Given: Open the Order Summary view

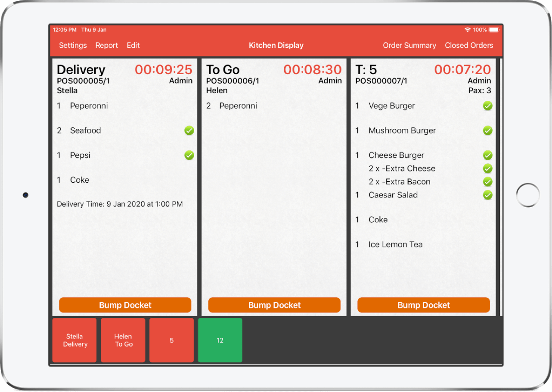Looking at the screenshot, I should (409, 45).
